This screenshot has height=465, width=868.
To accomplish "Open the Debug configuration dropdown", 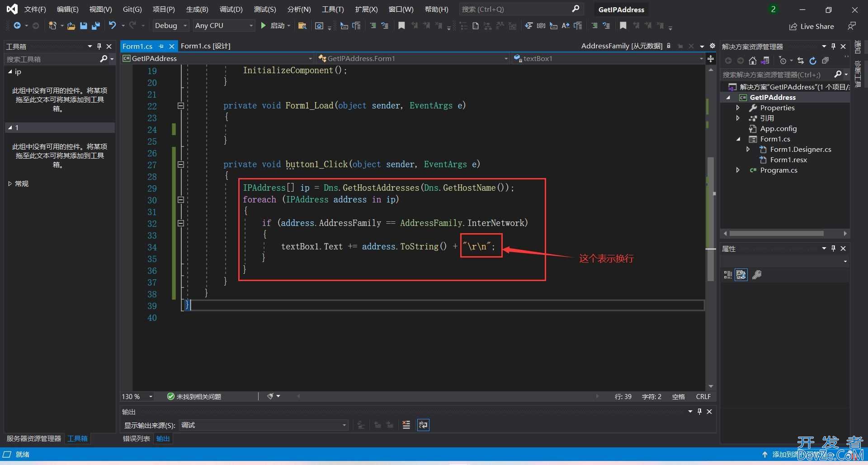I will point(170,26).
